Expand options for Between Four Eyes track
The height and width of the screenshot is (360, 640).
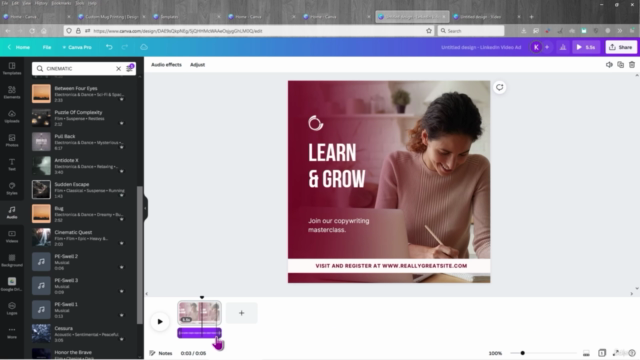point(121,99)
